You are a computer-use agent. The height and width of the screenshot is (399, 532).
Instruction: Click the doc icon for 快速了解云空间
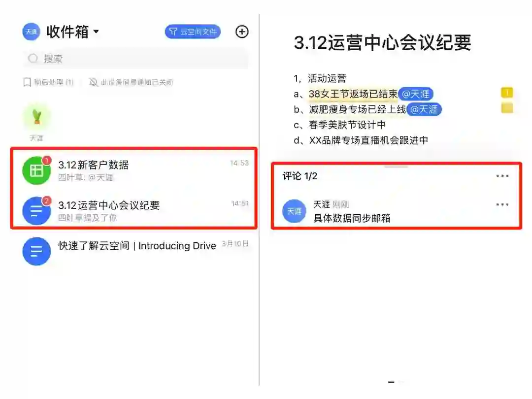(x=36, y=251)
